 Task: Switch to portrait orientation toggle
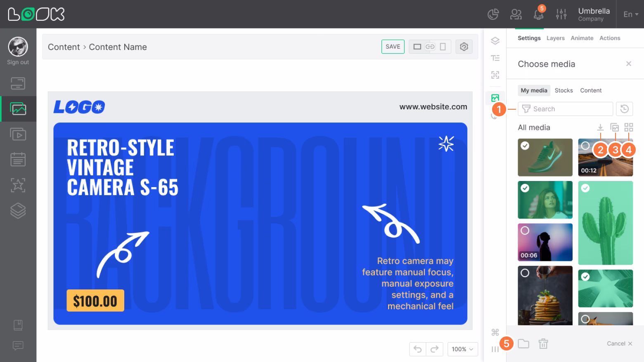coord(443,47)
